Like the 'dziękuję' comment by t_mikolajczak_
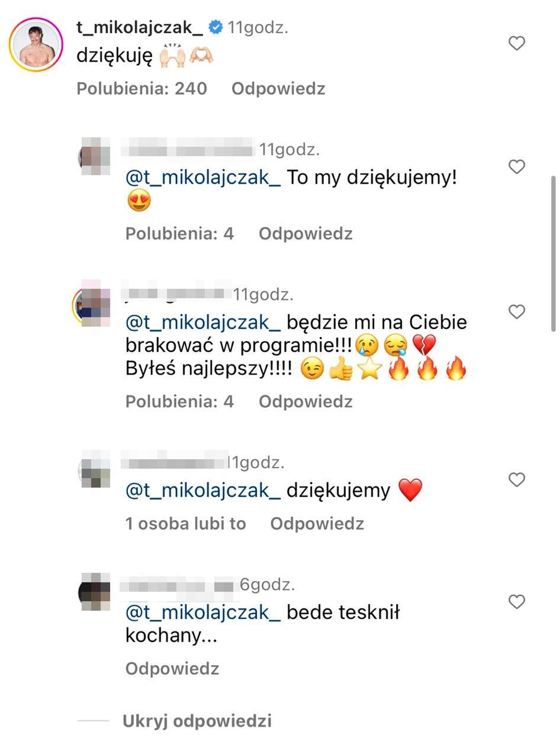Screen dimensions: 560x748 (x=517, y=43)
